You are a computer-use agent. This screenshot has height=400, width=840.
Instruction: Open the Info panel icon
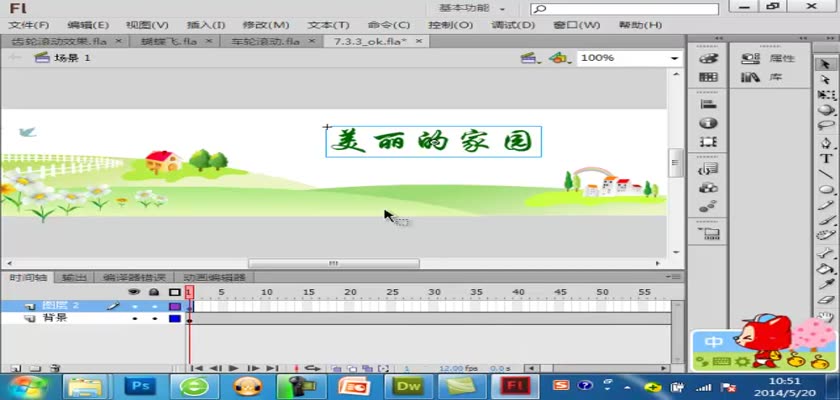(x=708, y=123)
